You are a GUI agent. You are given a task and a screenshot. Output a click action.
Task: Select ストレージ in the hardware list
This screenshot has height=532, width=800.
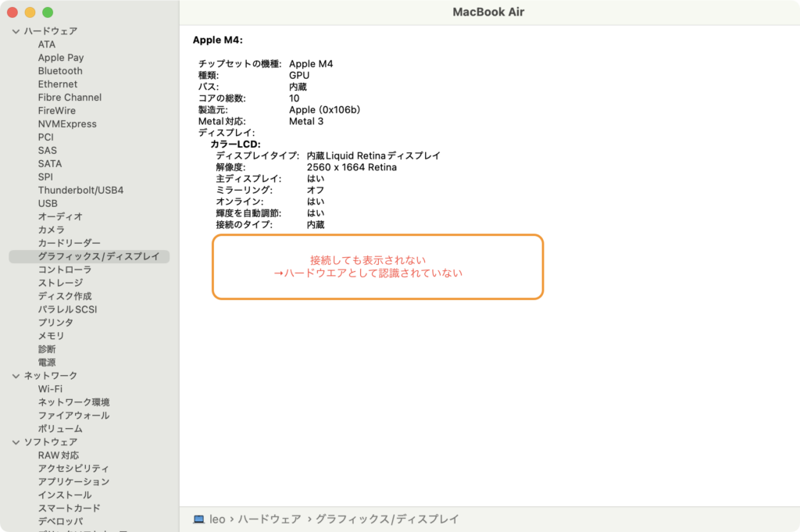coord(60,283)
